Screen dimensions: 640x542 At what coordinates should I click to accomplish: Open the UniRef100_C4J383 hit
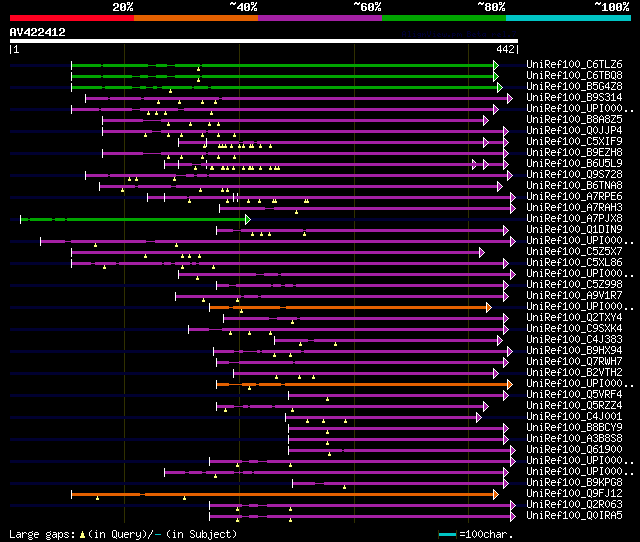[x=574, y=340]
